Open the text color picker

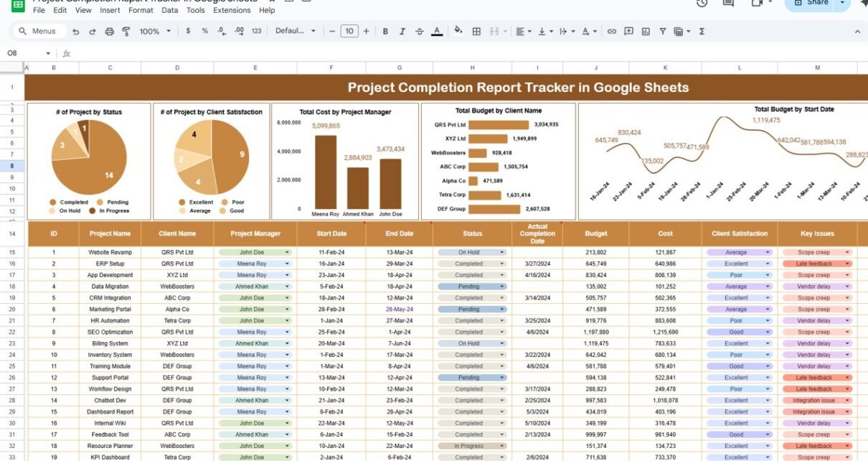point(437,32)
